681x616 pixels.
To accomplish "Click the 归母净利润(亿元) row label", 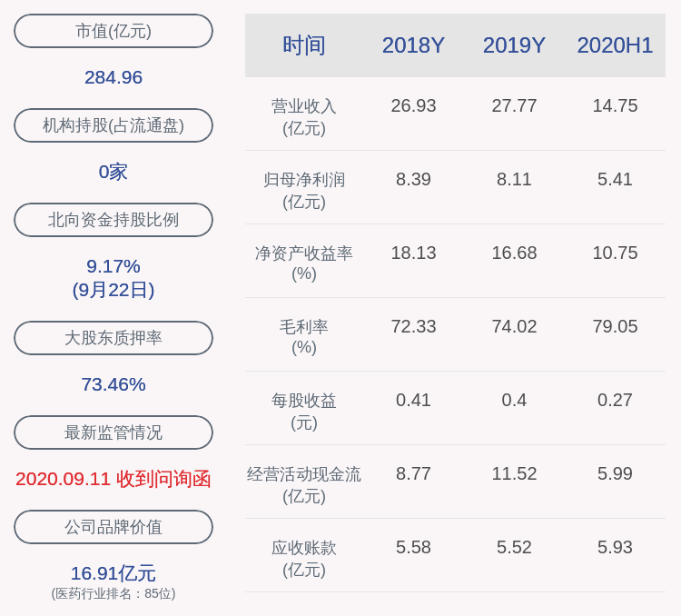I will pos(304,191).
